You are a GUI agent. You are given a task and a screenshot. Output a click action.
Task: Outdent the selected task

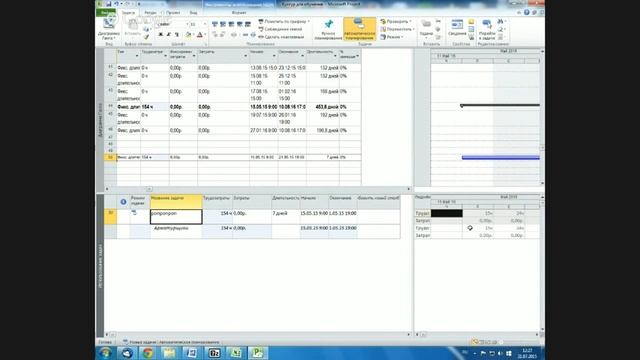pos(215,35)
